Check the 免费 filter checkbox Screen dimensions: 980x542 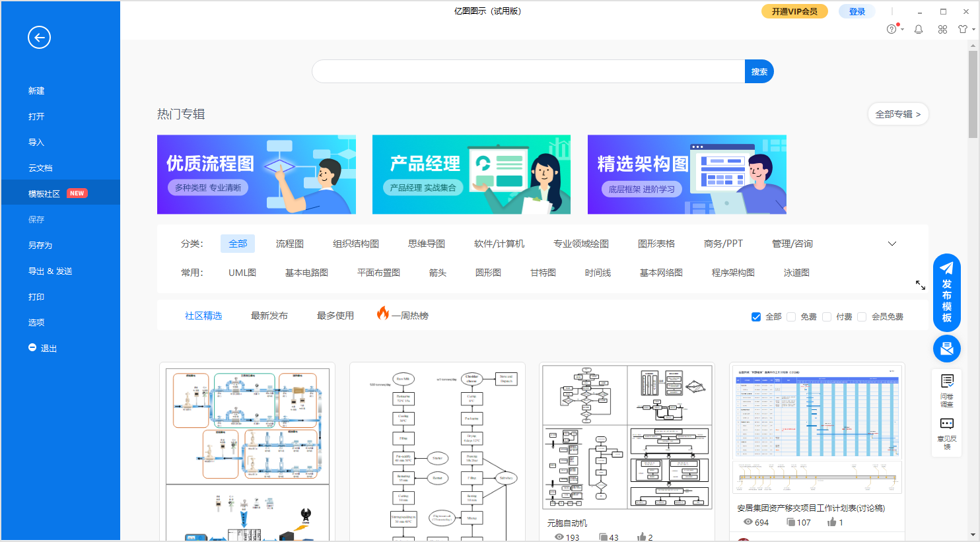[x=791, y=317]
